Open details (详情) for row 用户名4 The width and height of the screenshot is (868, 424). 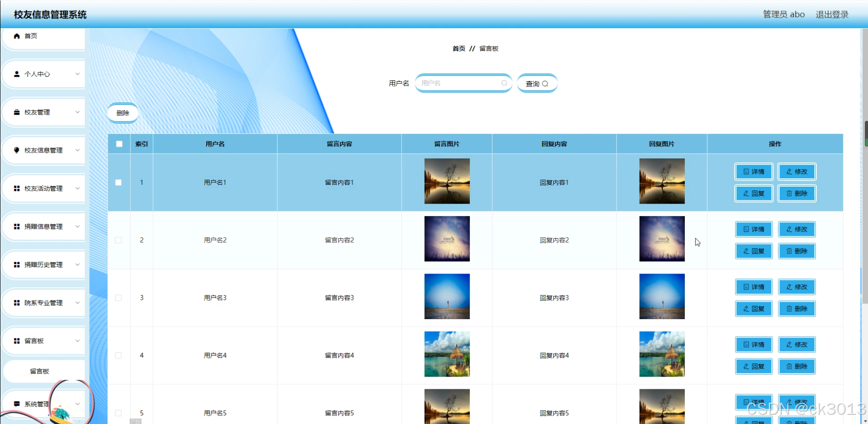pyautogui.click(x=754, y=345)
